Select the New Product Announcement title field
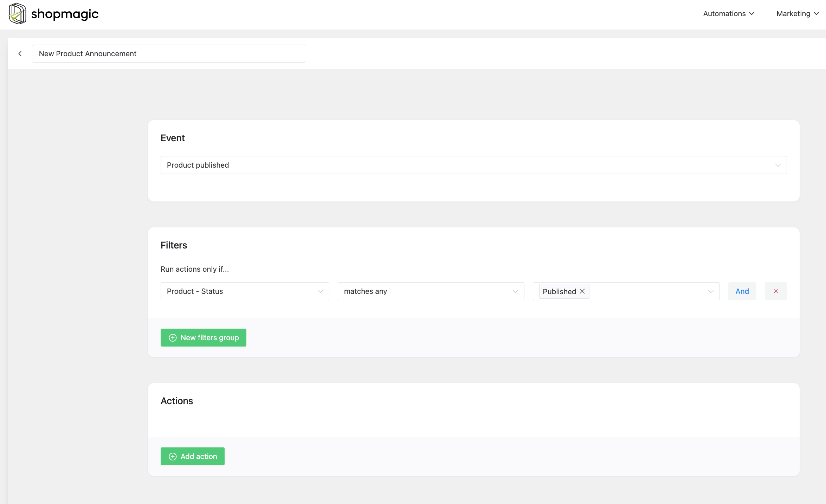Image resolution: width=826 pixels, height=504 pixels. [169, 53]
